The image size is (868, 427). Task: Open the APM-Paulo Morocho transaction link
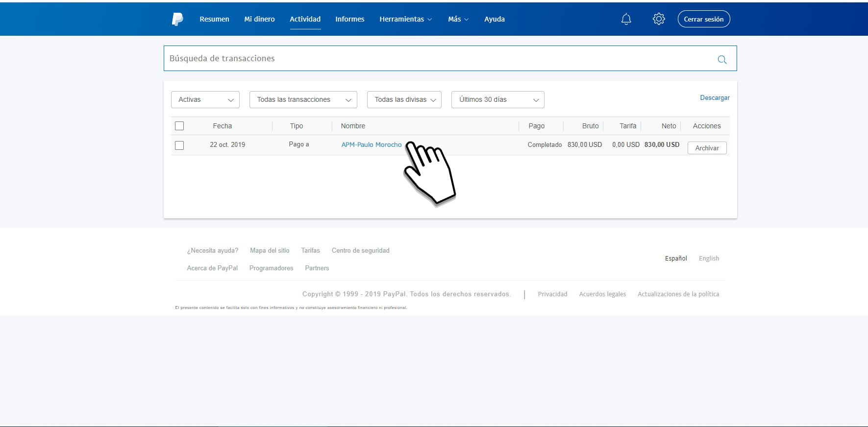point(372,144)
